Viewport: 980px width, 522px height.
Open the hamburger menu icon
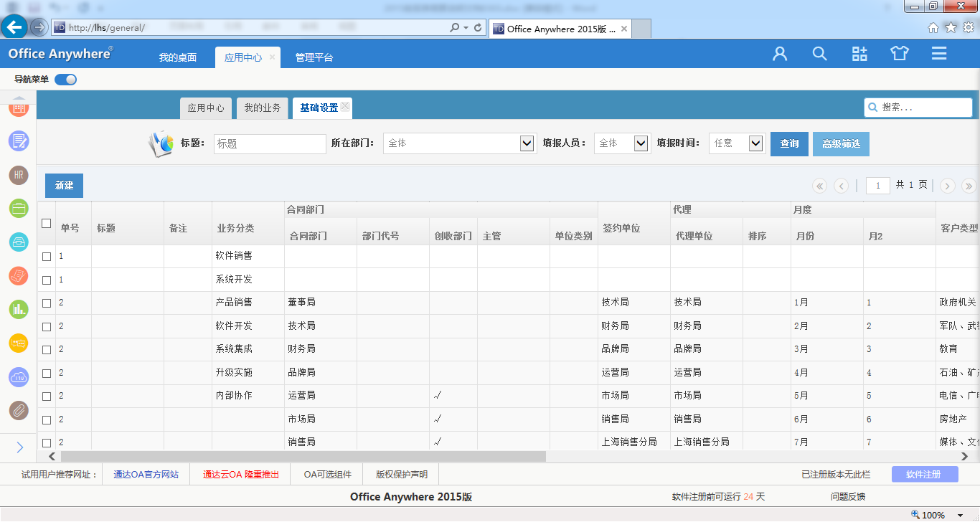[938, 53]
